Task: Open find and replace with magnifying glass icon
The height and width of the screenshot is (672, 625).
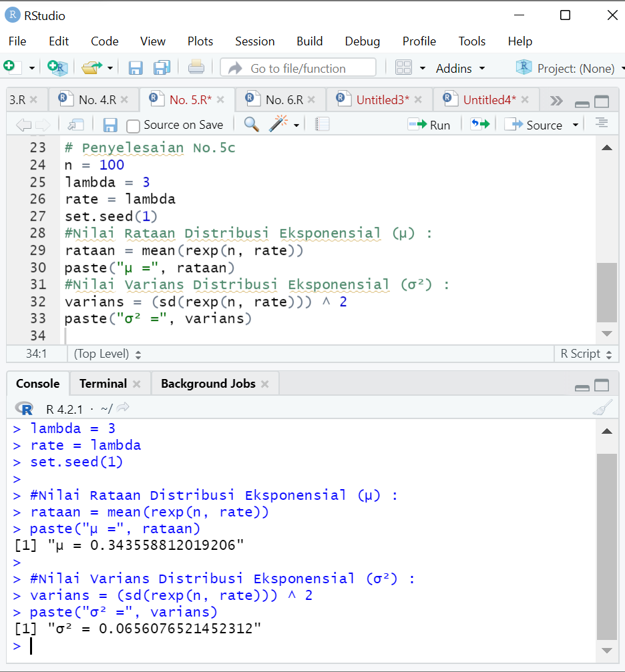Action: [250, 125]
